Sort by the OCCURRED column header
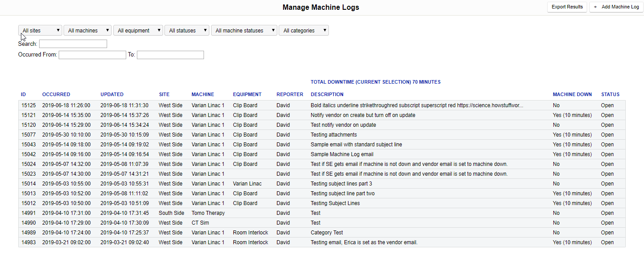This screenshot has height=254, width=644. pos(56,94)
